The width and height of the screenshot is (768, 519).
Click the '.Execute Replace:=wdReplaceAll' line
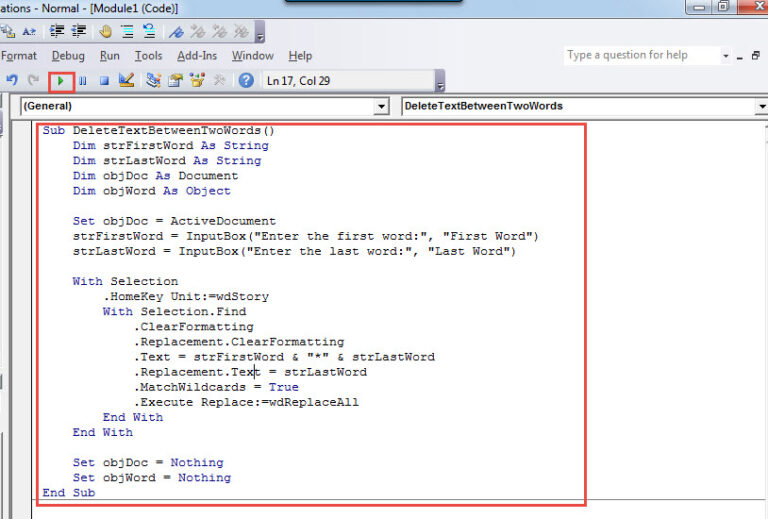coord(246,402)
